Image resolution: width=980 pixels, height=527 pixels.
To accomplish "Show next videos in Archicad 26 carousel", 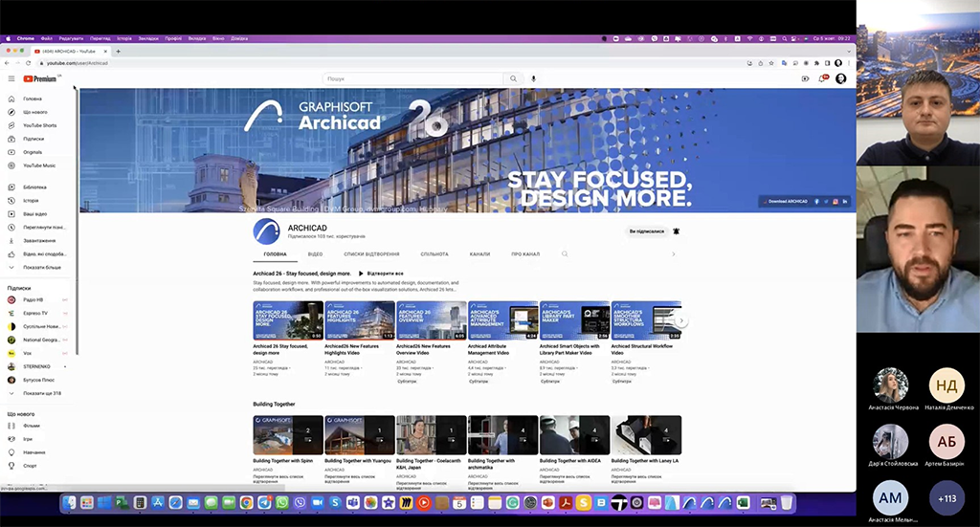I will coord(681,320).
